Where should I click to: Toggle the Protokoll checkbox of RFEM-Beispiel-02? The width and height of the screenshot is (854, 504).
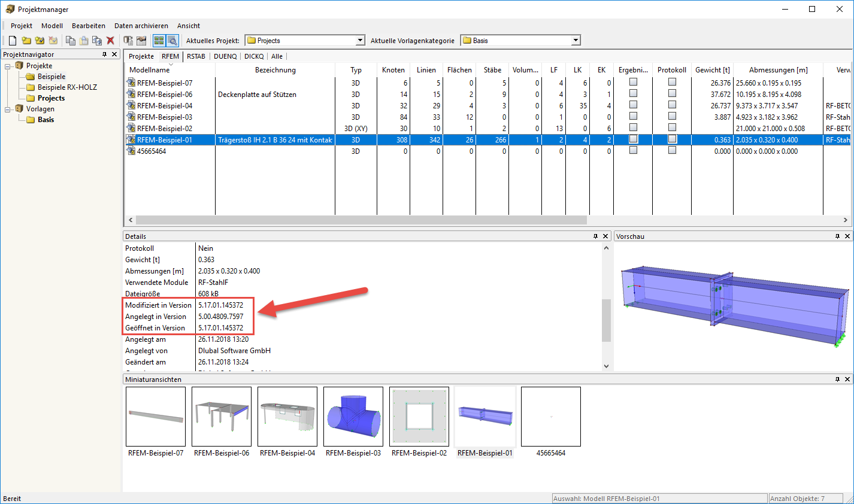pos(672,128)
